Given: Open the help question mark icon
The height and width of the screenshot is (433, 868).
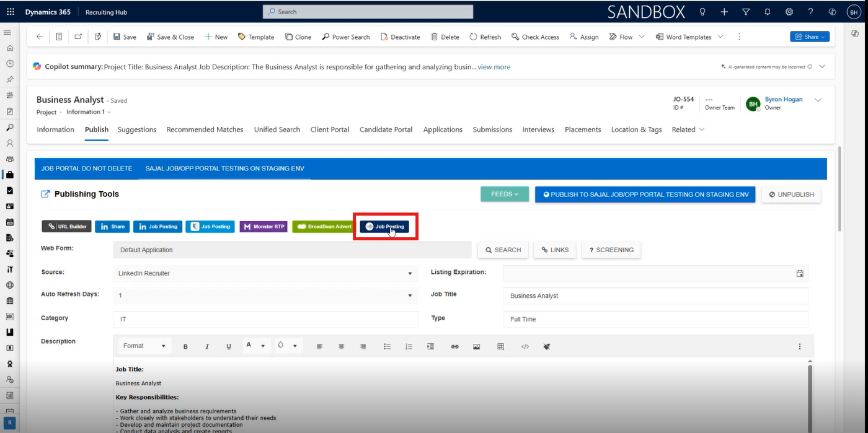Looking at the screenshot, I should tap(810, 12).
